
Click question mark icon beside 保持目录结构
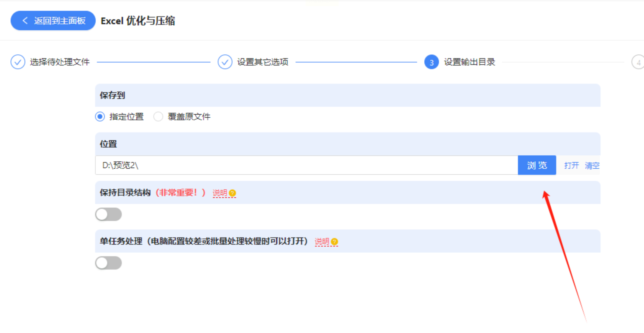pyautogui.click(x=233, y=193)
